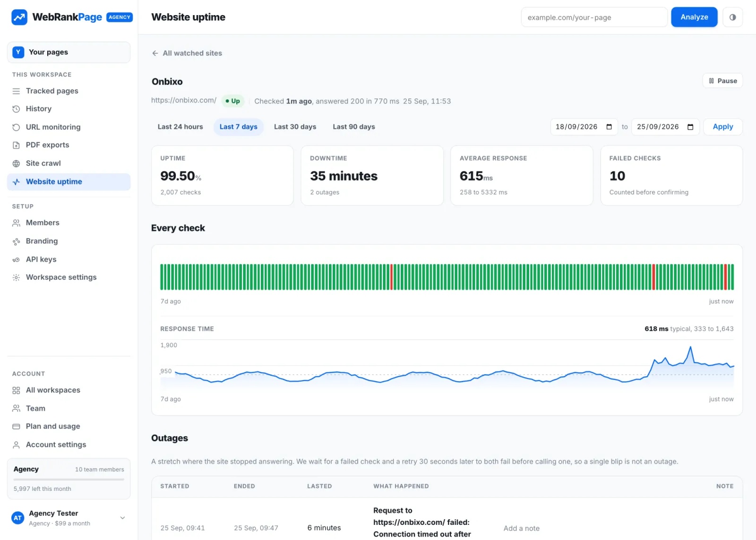Image resolution: width=756 pixels, height=540 pixels.
Task: Click the first red bar in Every check
Action: pyautogui.click(x=391, y=277)
